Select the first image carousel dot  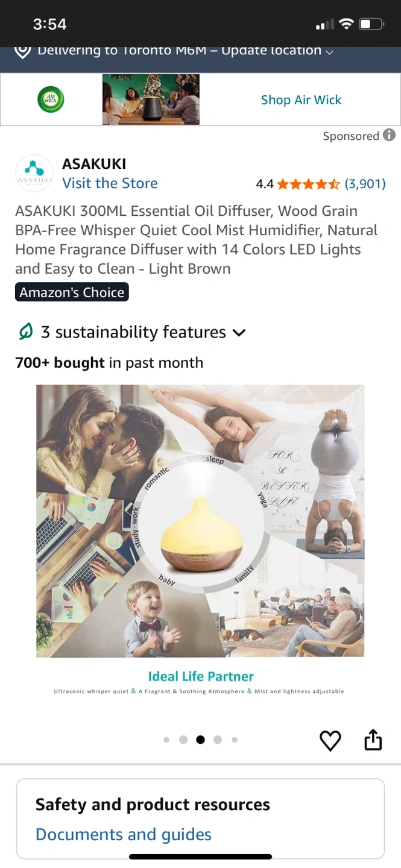166,740
